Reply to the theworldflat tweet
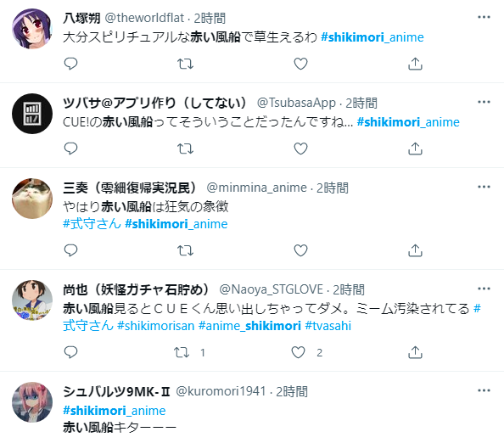This screenshot has width=504, height=443. 70,64
